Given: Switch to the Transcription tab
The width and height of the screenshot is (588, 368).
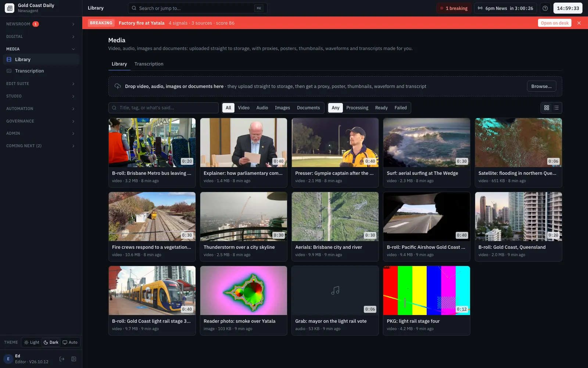Looking at the screenshot, I should pos(149,64).
